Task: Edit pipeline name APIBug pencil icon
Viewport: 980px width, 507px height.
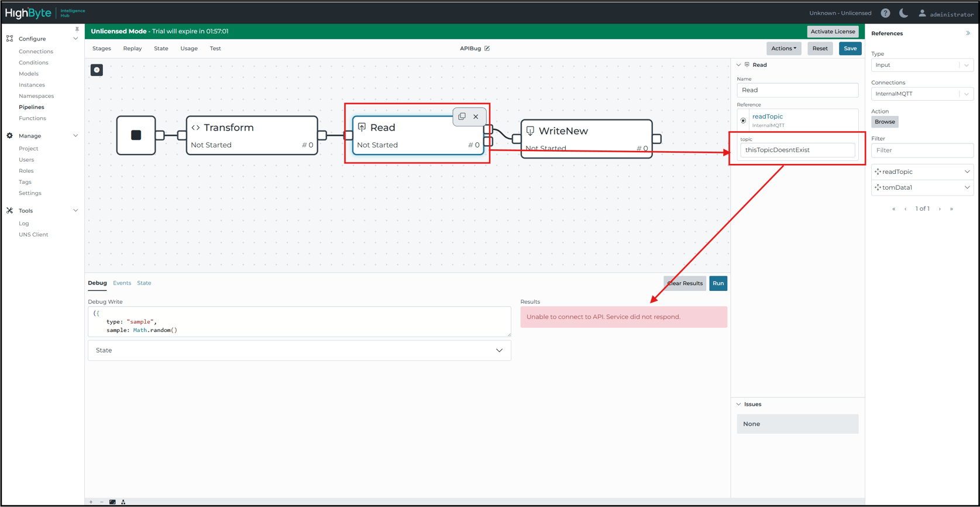Action: pos(487,49)
